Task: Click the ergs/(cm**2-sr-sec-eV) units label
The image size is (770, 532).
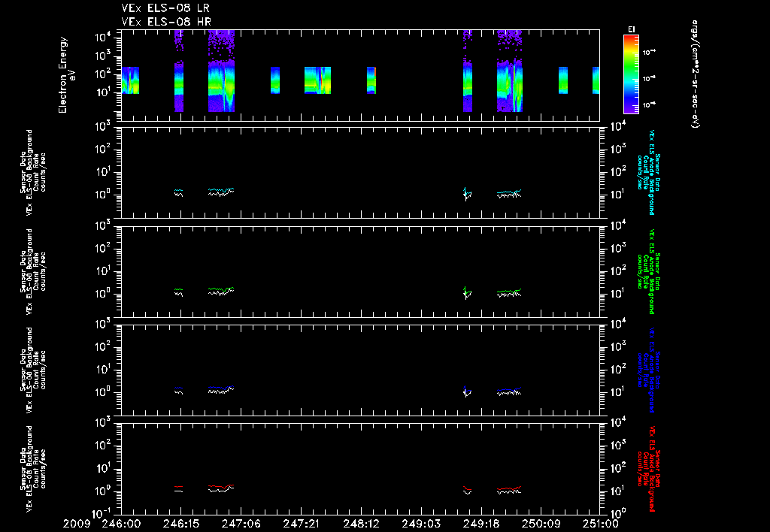Action: (x=695, y=74)
